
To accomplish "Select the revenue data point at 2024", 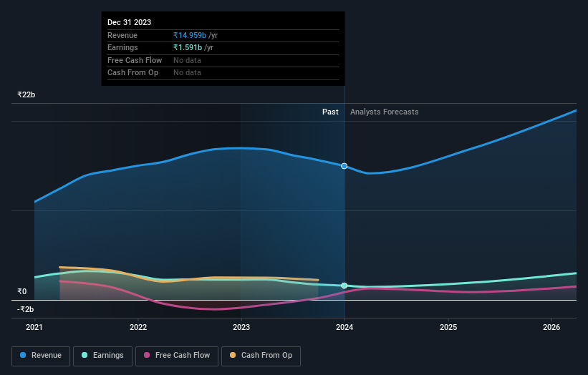I will coord(344,166).
